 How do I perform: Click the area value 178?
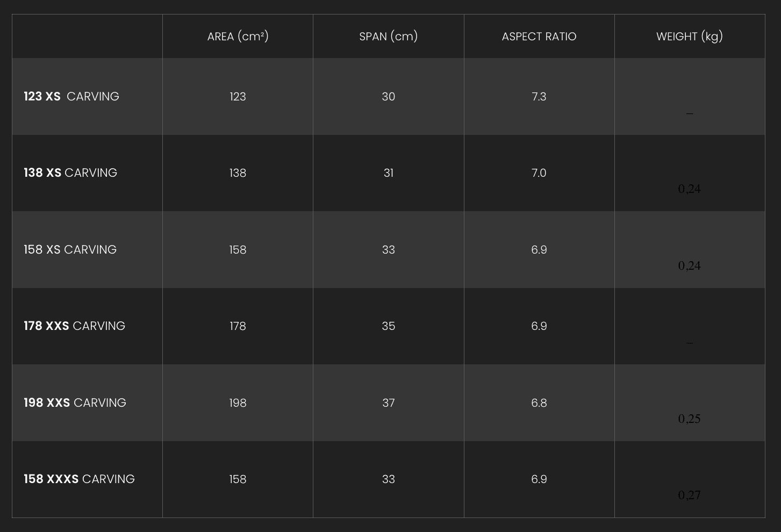(238, 326)
